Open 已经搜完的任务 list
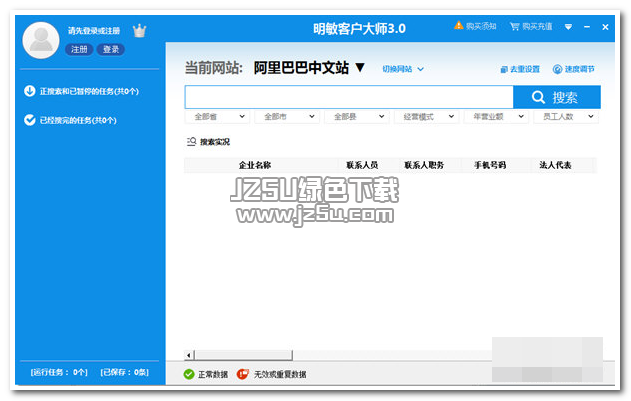Image resolution: width=631 pixels, height=401 pixels. click(x=78, y=120)
